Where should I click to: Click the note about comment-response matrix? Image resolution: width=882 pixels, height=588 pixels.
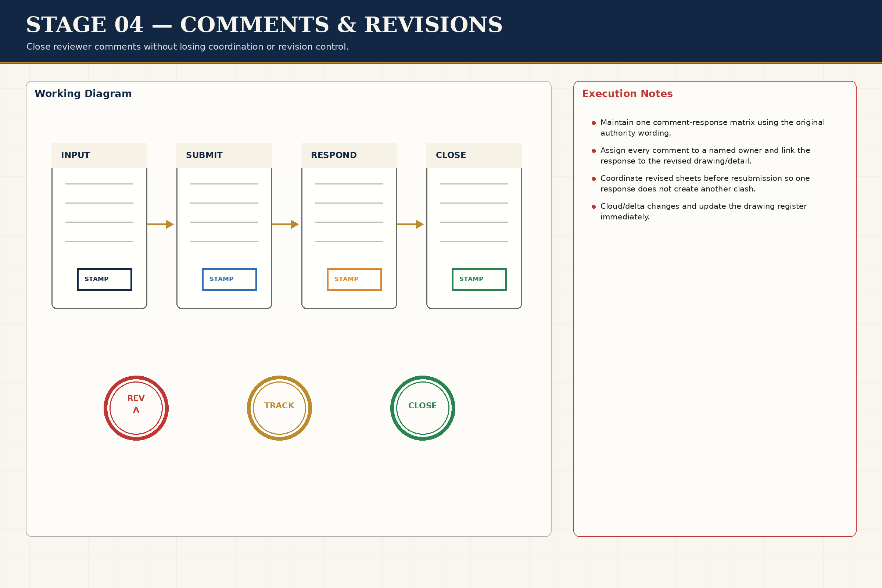click(713, 128)
